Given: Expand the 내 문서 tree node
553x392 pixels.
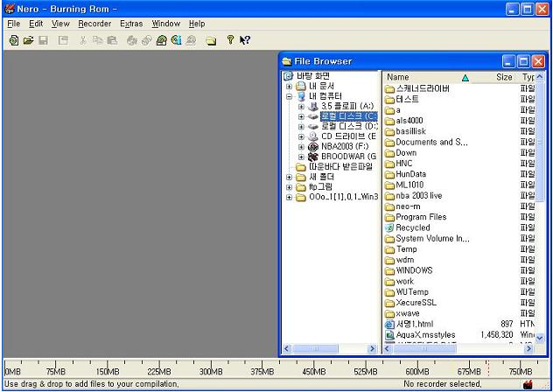Looking at the screenshot, I should pyautogui.click(x=290, y=87).
